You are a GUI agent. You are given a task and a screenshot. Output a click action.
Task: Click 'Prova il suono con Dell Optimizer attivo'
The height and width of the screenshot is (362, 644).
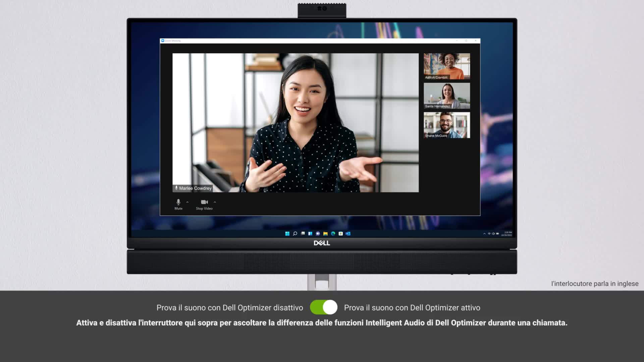pos(412,308)
